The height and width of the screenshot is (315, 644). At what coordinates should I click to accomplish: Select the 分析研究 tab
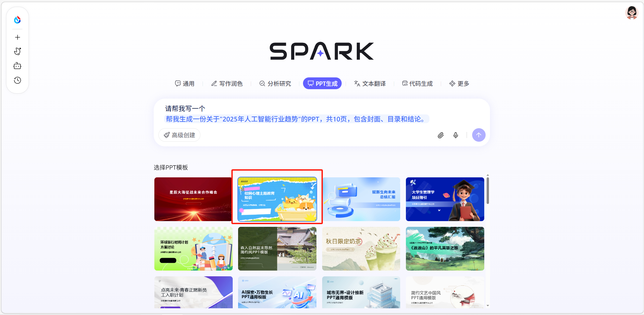(x=275, y=83)
